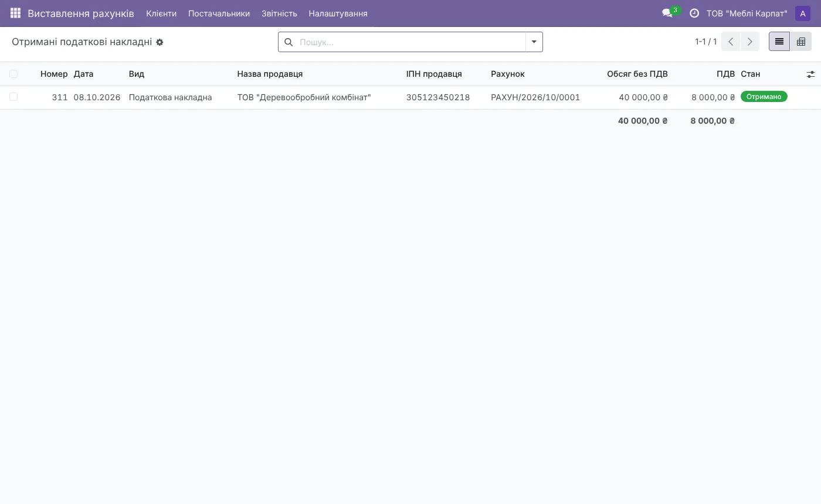
Task: Open the gear actions menu beside the title
Action: pyautogui.click(x=160, y=42)
